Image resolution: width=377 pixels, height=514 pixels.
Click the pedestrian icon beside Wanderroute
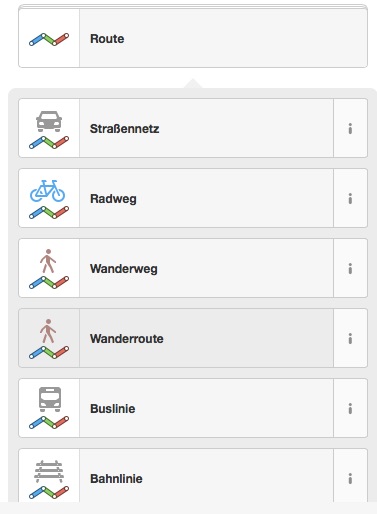coord(48,331)
